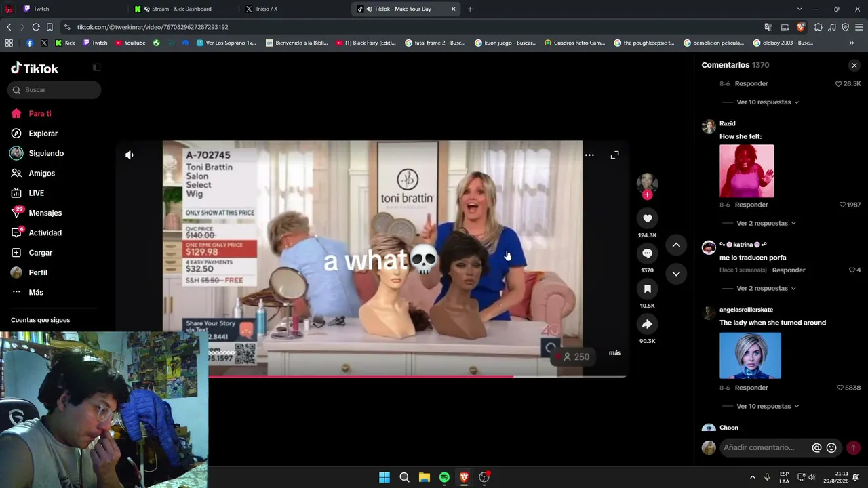
Task: Open the video's three-dot options menu
Action: (x=589, y=155)
